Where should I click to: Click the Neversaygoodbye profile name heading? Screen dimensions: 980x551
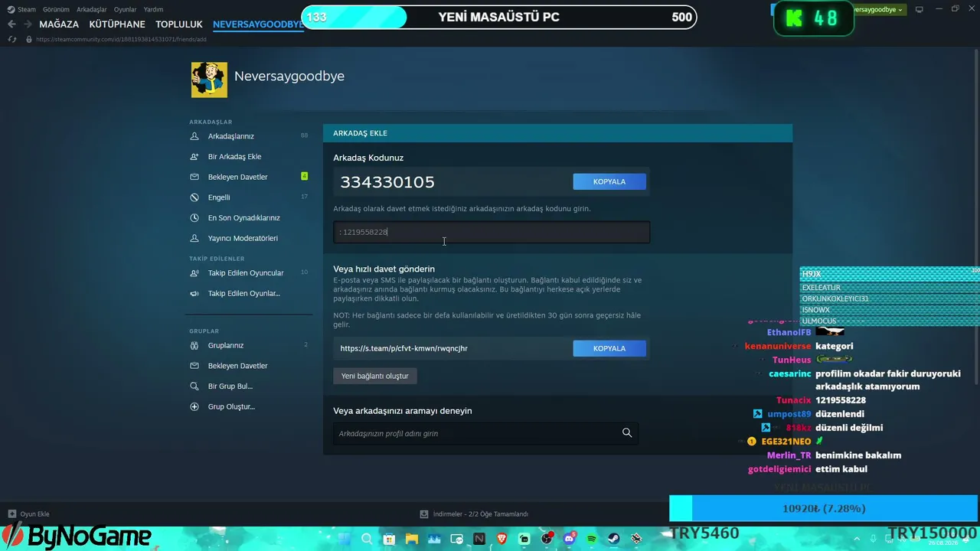(289, 77)
